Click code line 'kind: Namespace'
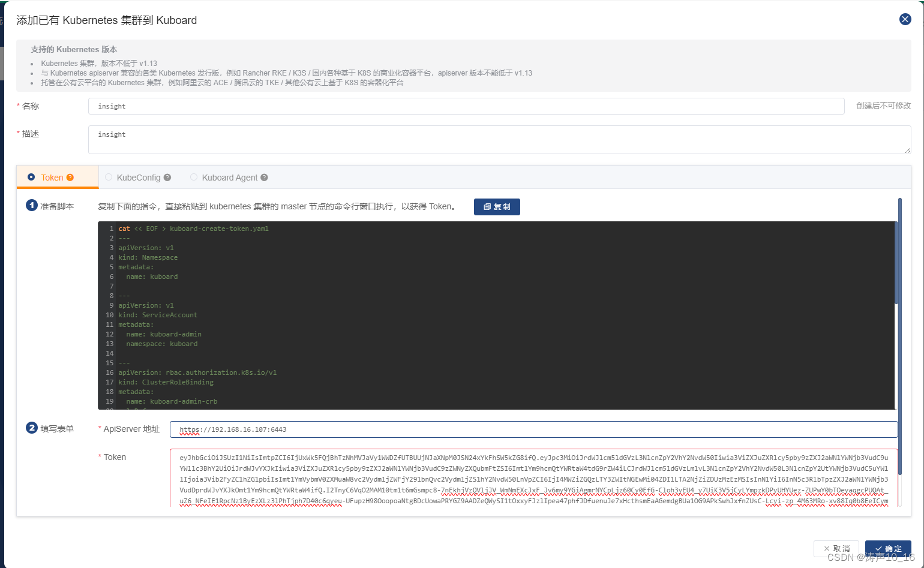The width and height of the screenshot is (924, 568). coord(148,257)
